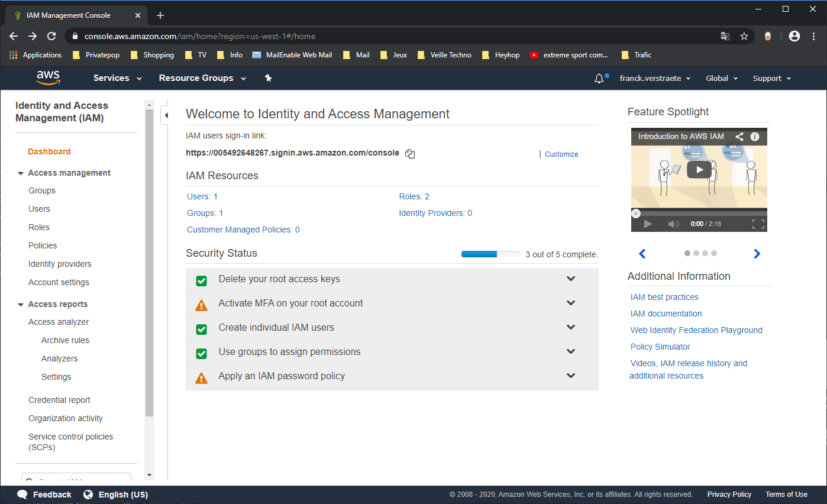Go forward in browser history
The width and height of the screenshot is (827, 504).
coord(33,36)
